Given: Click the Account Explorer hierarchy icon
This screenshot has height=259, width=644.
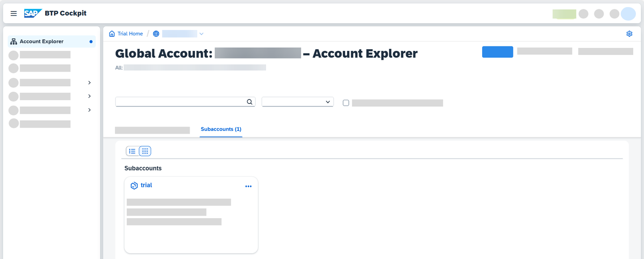Looking at the screenshot, I should (13, 42).
